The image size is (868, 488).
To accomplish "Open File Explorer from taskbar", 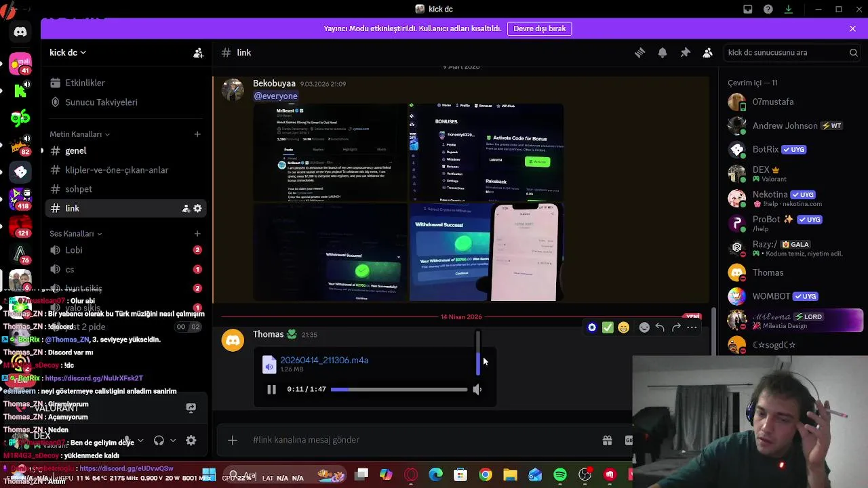I will [x=510, y=475].
